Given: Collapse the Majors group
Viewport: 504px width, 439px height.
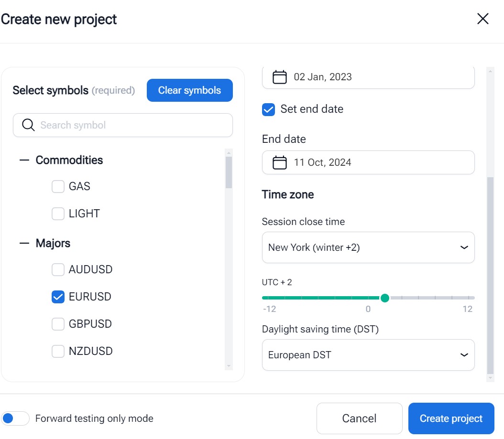Looking at the screenshot, I should pyautogui.click(x=24, y=244).
